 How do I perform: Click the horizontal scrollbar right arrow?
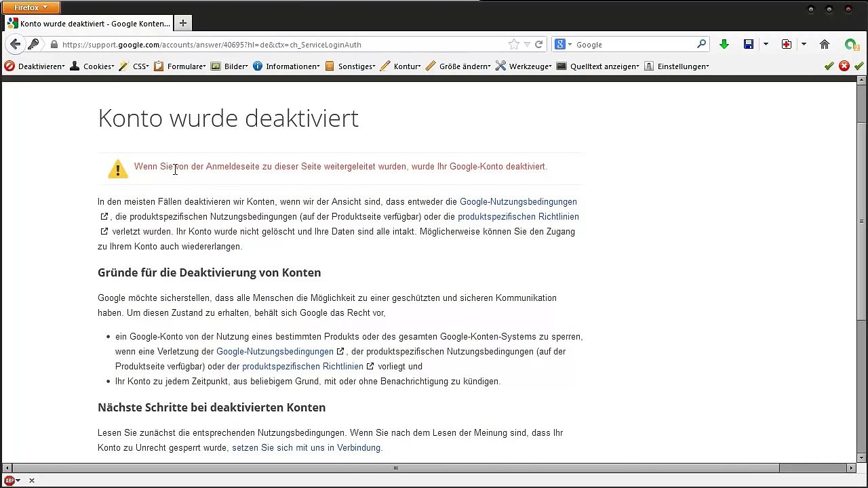tap(852, 468)
